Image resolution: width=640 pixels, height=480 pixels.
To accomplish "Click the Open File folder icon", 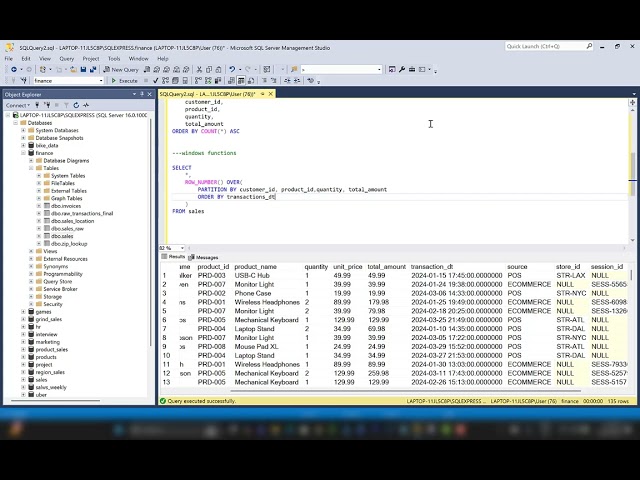I will point(73,69).
